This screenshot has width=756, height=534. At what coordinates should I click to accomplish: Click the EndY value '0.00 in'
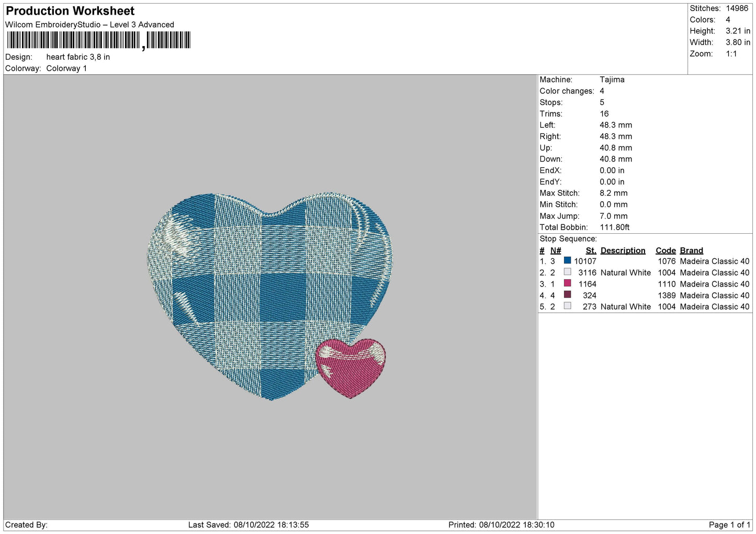[612, 182]
